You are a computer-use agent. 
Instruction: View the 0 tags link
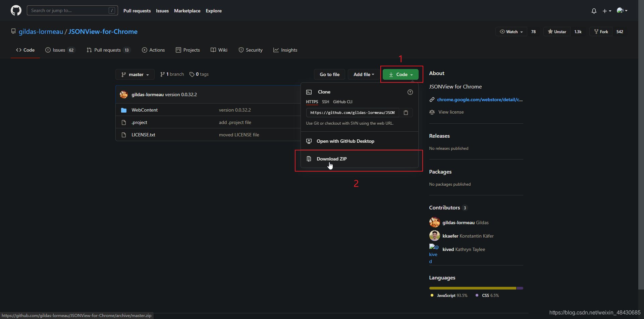(x=199, y=74)
